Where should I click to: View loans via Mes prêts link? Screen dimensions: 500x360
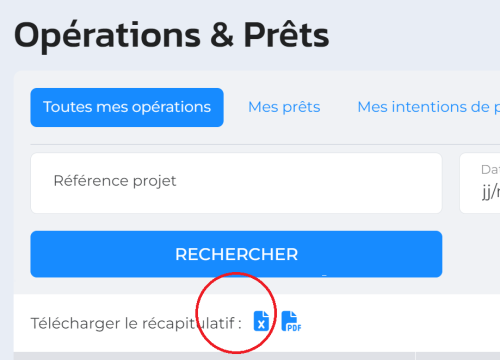coord(284,107)
